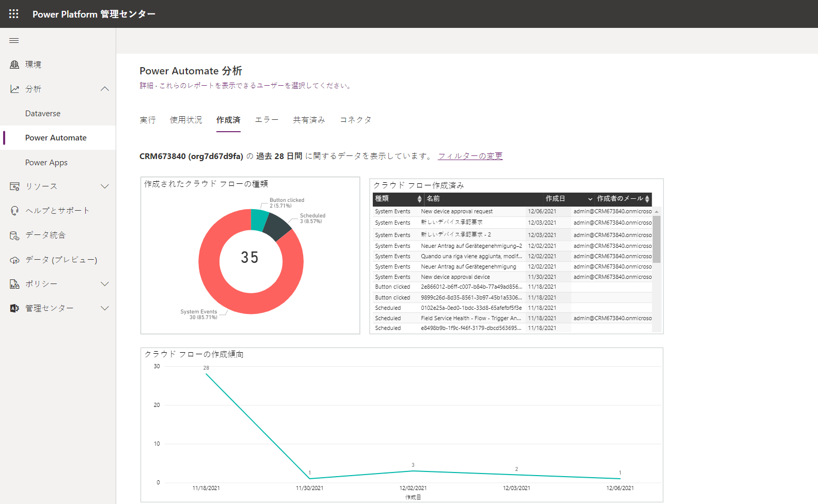Click the データ (プレビュー) cloud icon
The height and width of the screenshot is (504, 818).
click(x=14, y=260)
